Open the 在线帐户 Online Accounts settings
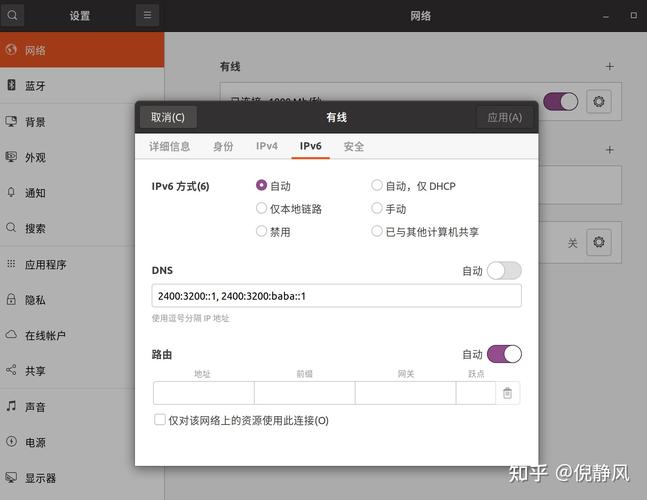This screenshot has width=647, height=500. [82, 335]
